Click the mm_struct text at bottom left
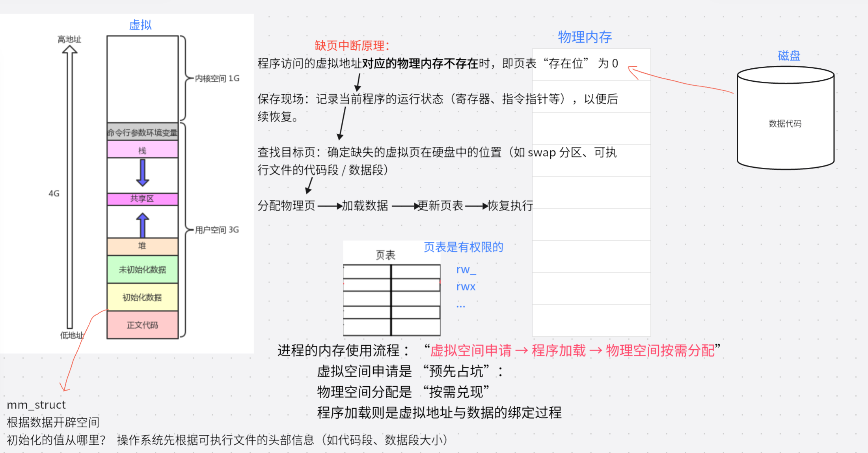 [x=36, y=405]
